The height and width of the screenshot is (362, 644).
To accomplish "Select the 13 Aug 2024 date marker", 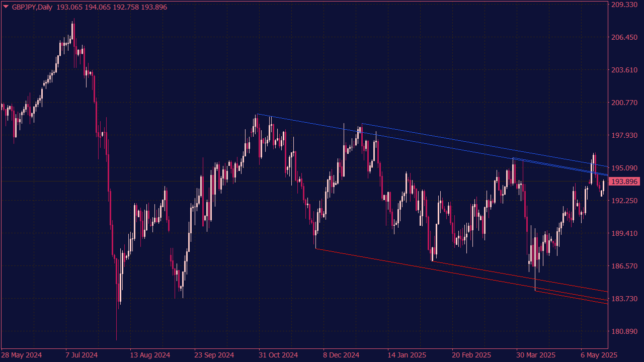I will tap(150, 354).
